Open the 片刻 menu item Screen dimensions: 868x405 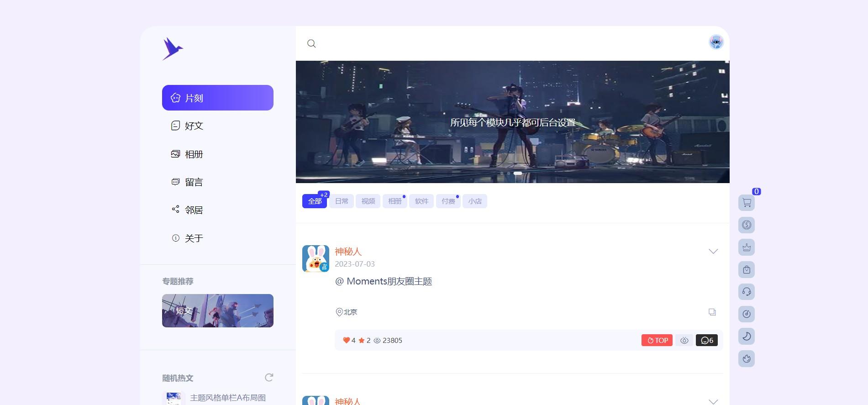[218, 98]
